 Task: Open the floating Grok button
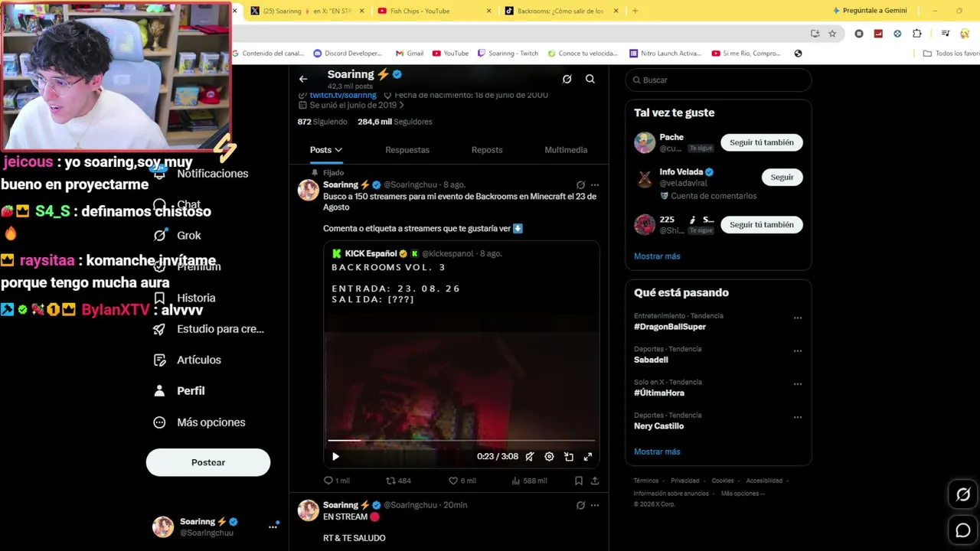[x=963, y=494]
